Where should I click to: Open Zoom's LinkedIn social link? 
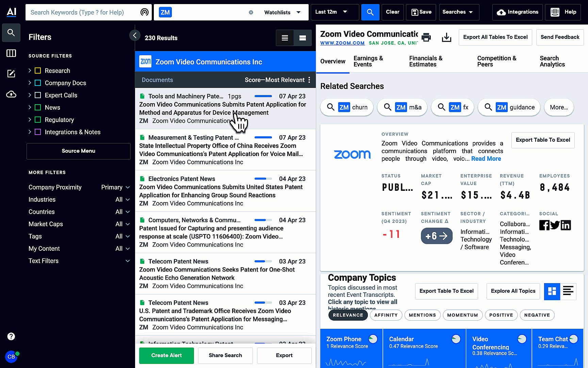[x=566, y=225]
